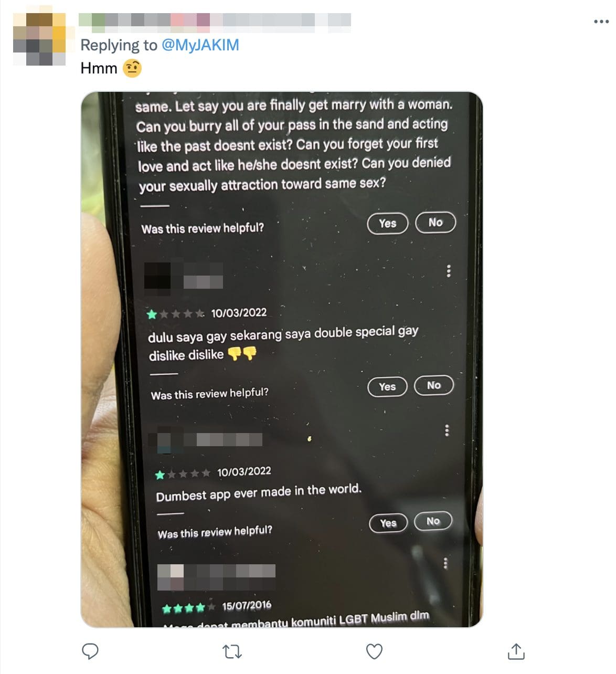Click the tweet author's blurred display name

tap(215, 20)
